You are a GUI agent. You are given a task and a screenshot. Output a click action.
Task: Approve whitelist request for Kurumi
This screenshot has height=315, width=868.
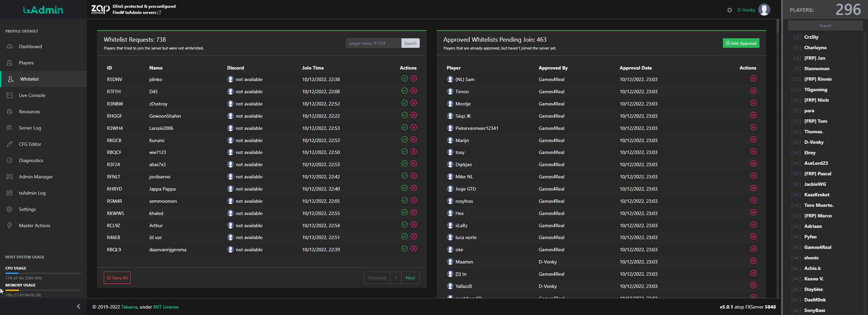404,140
